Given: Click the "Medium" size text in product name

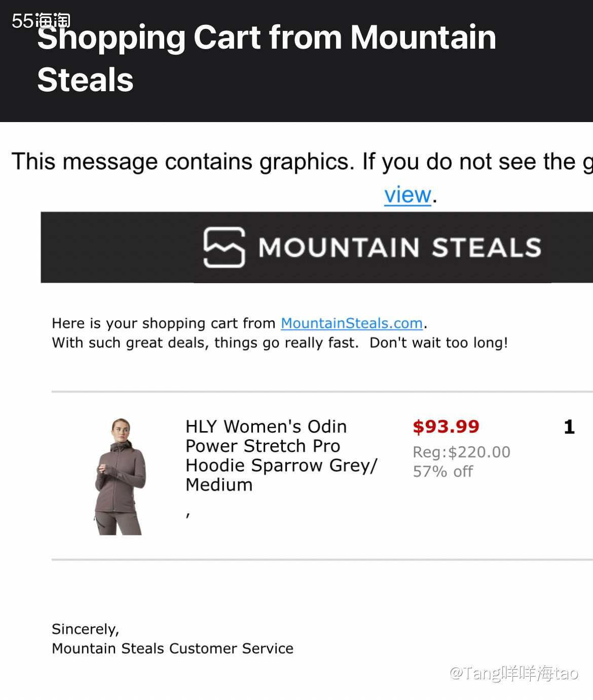Looking at the screenshot, I should [219, 485].
